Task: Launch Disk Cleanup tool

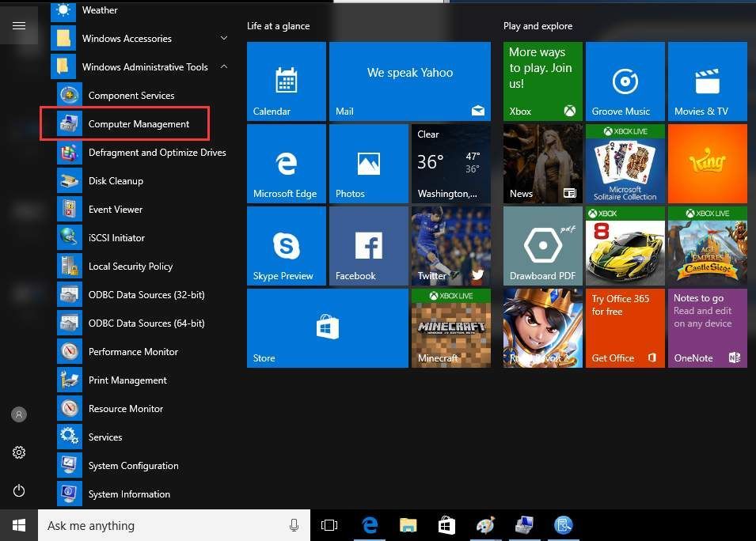Action: pyautogui.click(x=116, y=181)
